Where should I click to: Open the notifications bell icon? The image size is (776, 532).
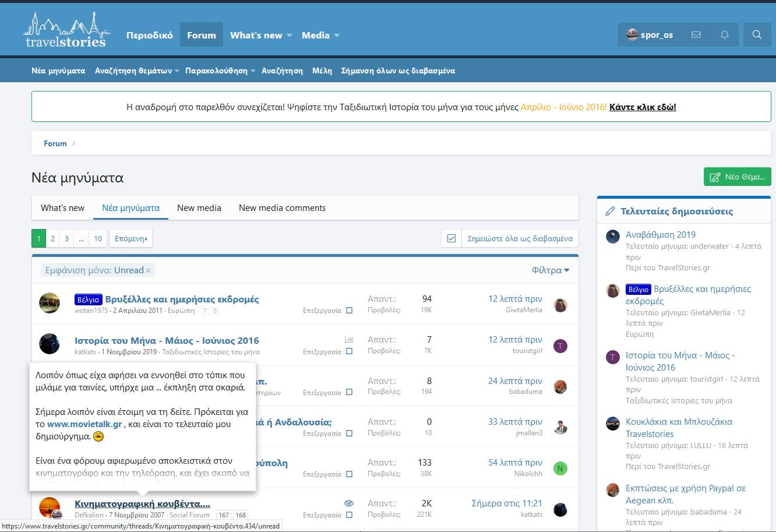[x=724, y=35]
